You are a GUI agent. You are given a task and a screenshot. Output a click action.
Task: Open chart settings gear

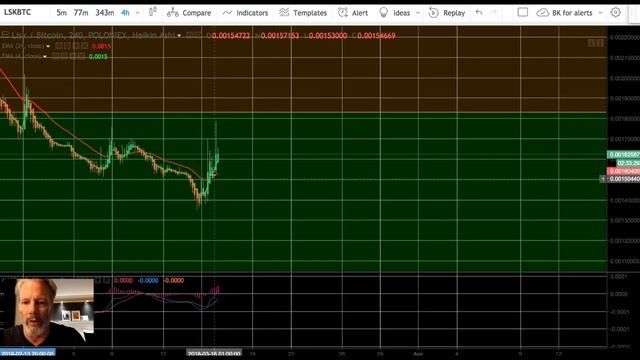pyautogui.click(x=616, y=12)
